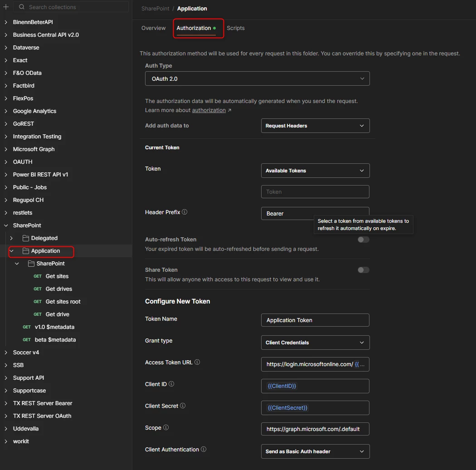Select the Authorization tab
Screen dimensions: 476x470
(x=196, y=28)
